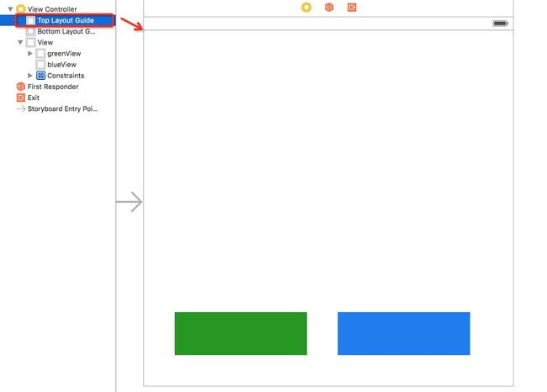Click the yellow View Controller icon in scene dock
Screen dimensions: 547x392
click(x=306, y=8)
